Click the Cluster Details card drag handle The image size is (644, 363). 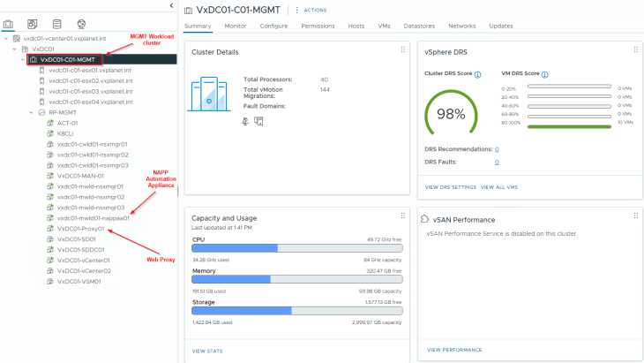(402, 49)
